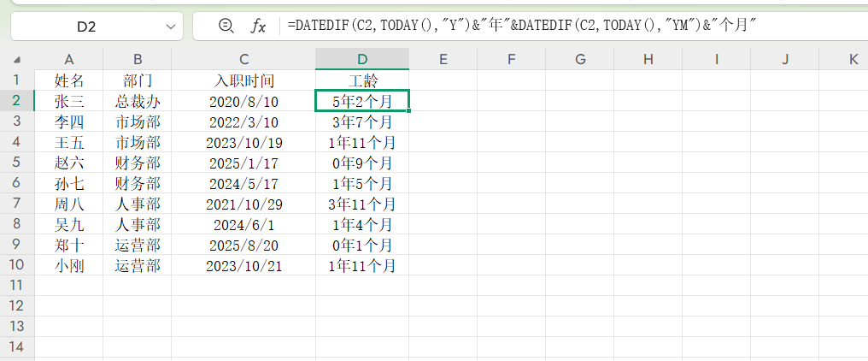868x361 pixels.
Task: Select column E header
Action: [x=443, y=59]
